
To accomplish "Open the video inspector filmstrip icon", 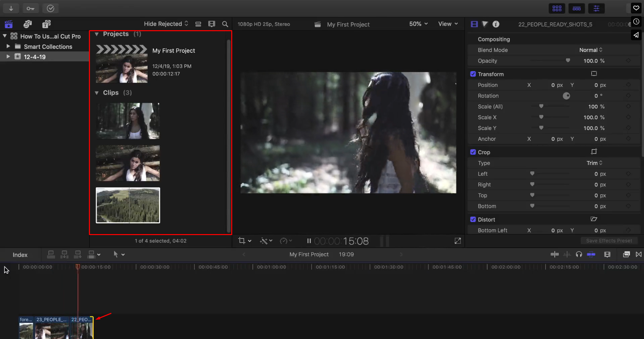I will tap(474, 24).
